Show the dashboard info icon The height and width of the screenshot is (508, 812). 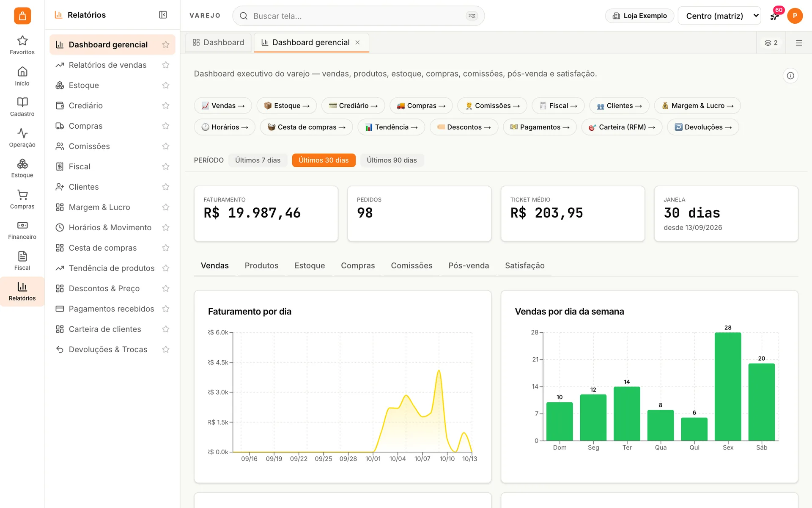(x=790, y=76)
